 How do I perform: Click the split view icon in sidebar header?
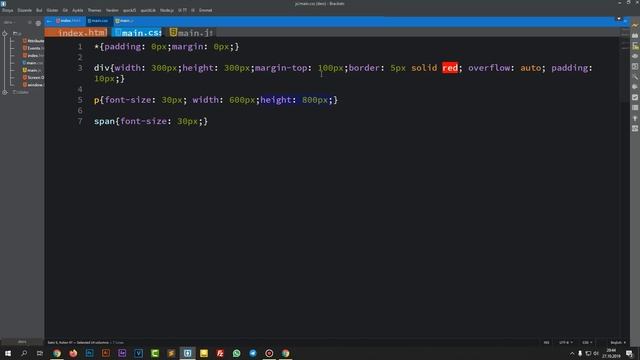30,23
